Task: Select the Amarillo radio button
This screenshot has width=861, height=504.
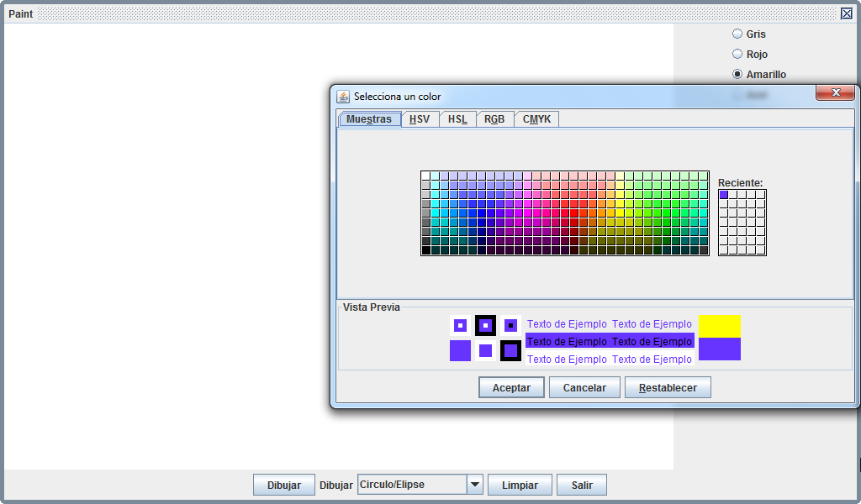Action: pyautogui.click(x=737, y=74)
